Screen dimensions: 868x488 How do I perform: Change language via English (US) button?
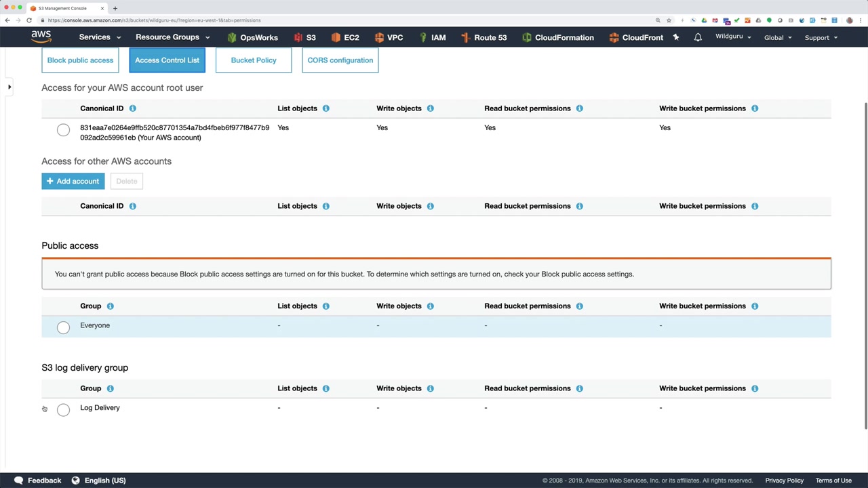99,481
